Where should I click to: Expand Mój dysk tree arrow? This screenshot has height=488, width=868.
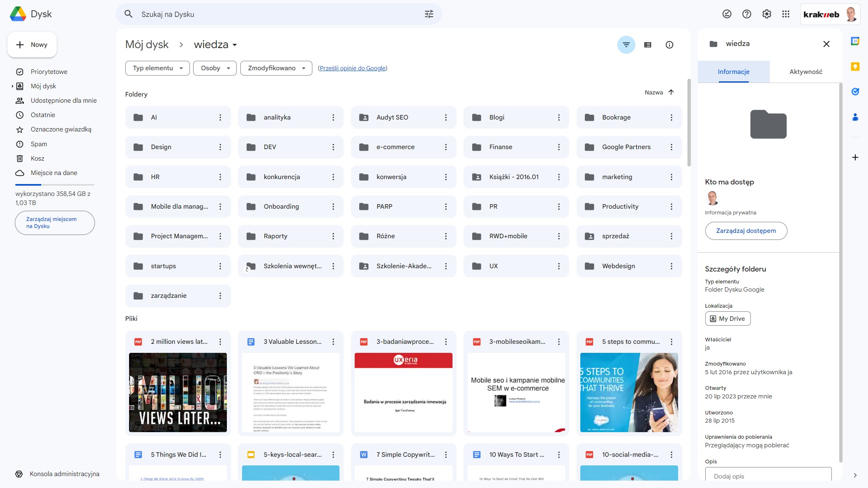[x=12, y=86]
